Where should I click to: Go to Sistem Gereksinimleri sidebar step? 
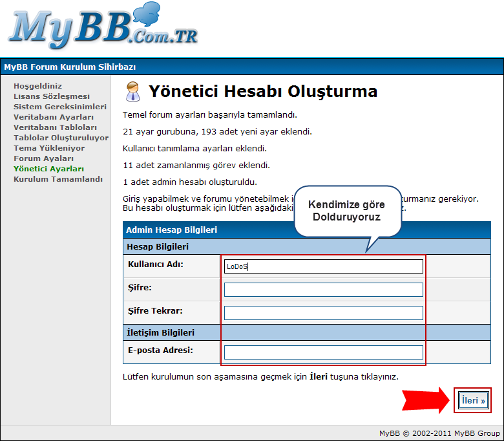[x=60, y=107]
